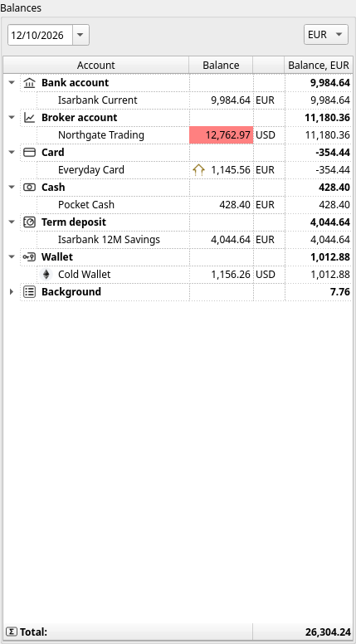
Task: Click the Wallet key icon
Action: click(x=29, y=257)
